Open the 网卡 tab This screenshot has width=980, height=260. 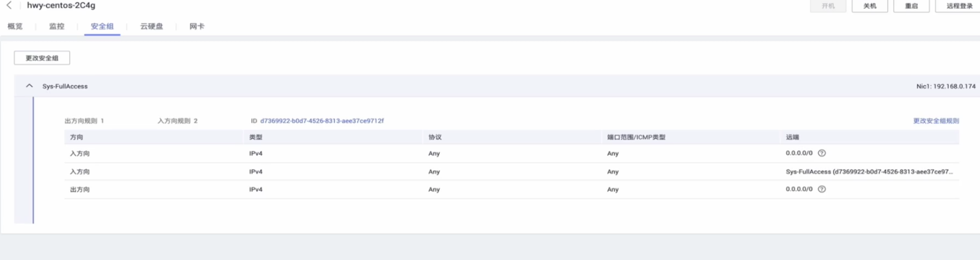click(197, 27)
